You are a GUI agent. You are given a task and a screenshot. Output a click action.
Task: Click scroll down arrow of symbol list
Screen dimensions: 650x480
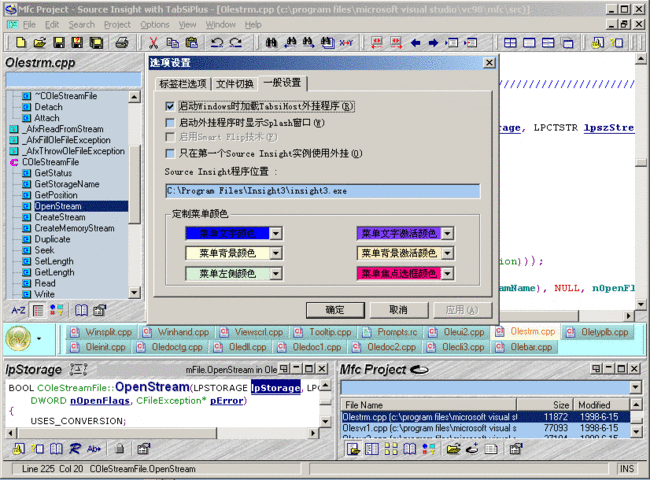tap(134, 293)
